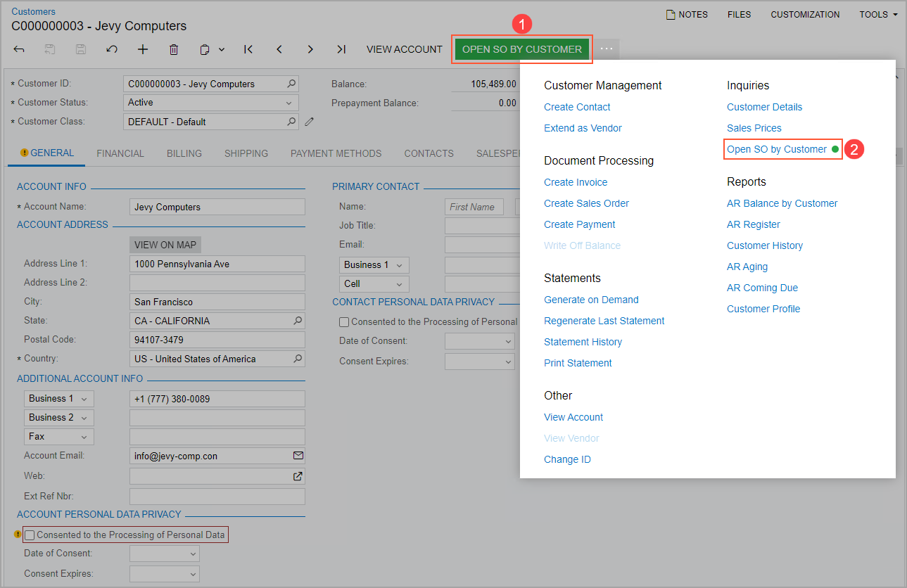Switch to the Financial tab
Screen dimensions: 907x588
(x=120, y=153)
